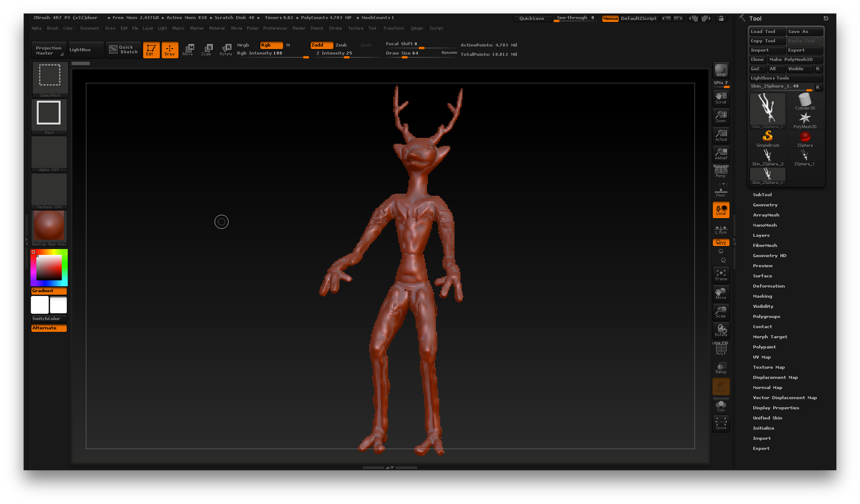Click the Frame mesh icon
Image resolution: width=860 pixels, height=504 pixels.
pos(721,275)
